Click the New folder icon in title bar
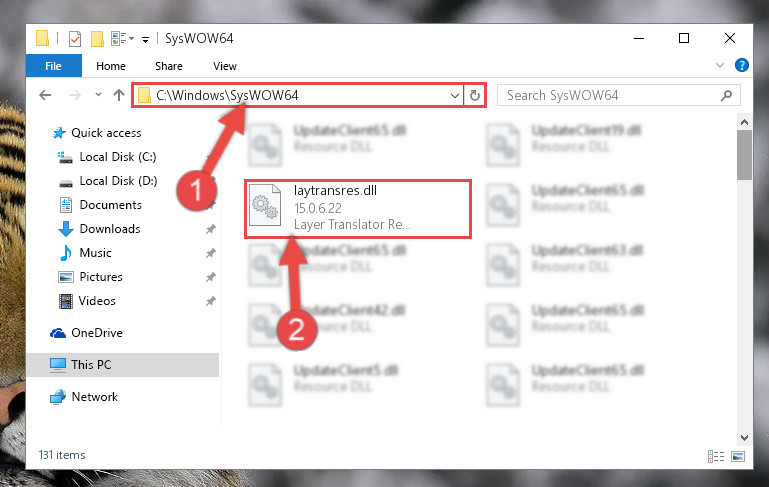The height and width of the screenshot is (487, 769). pyautogui.click(x=97, y=38)
